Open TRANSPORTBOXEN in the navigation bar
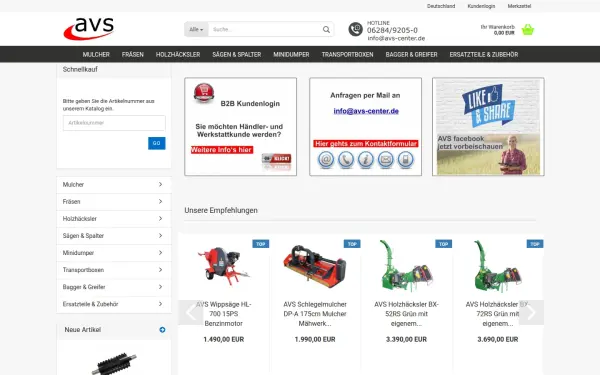This screenshot has width=600, height=375. tap(347, 54)
